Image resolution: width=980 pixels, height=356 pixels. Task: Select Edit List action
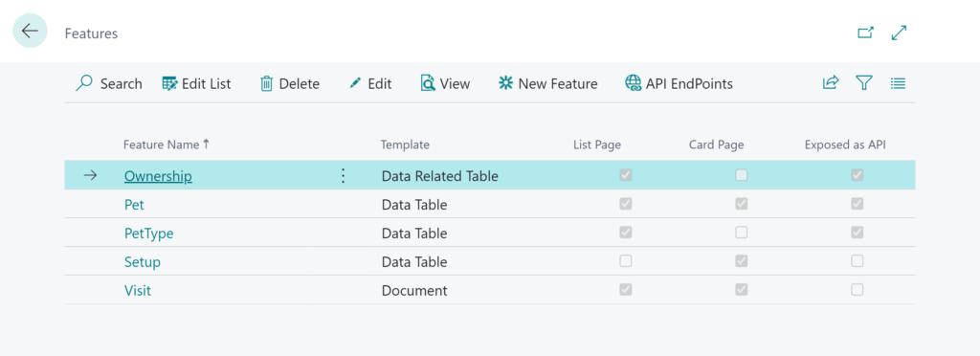[196, 83]
